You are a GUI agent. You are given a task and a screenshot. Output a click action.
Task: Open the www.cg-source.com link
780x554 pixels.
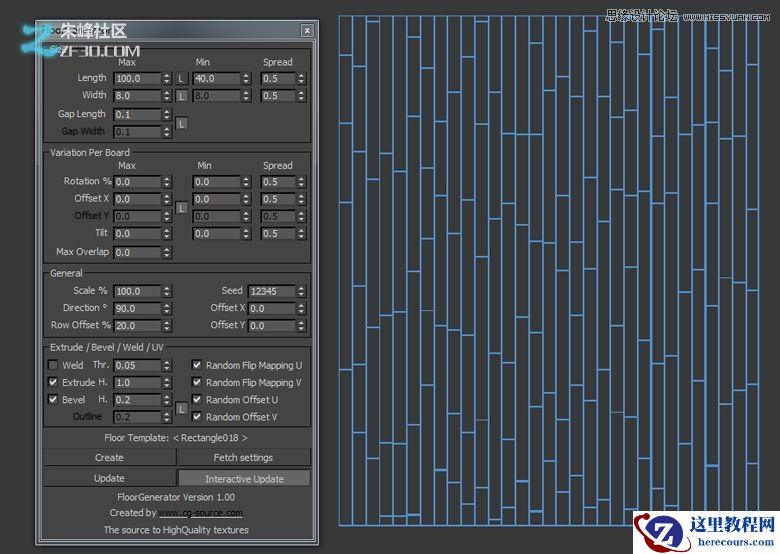[x=200, y=513]
